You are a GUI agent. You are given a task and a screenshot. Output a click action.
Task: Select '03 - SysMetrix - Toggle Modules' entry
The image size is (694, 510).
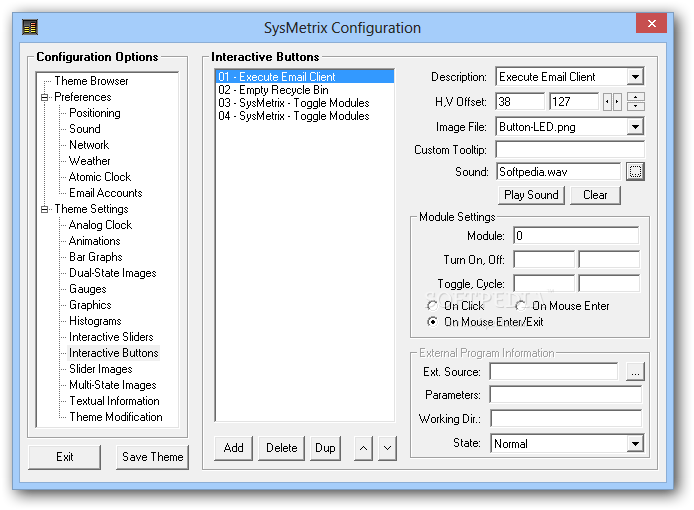(x=305, y=103)
